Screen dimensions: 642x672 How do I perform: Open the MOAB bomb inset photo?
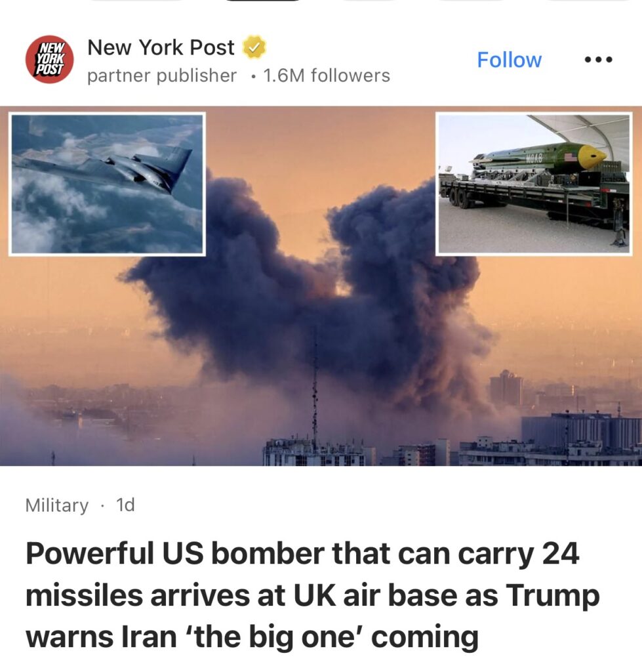[534, 184]
